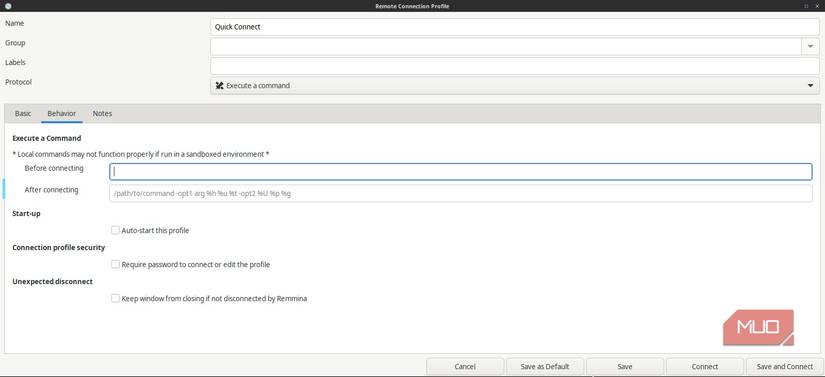This screenshot has height=377, width=825.
Task: Click the Labels input field
Action: click(515, 66)
